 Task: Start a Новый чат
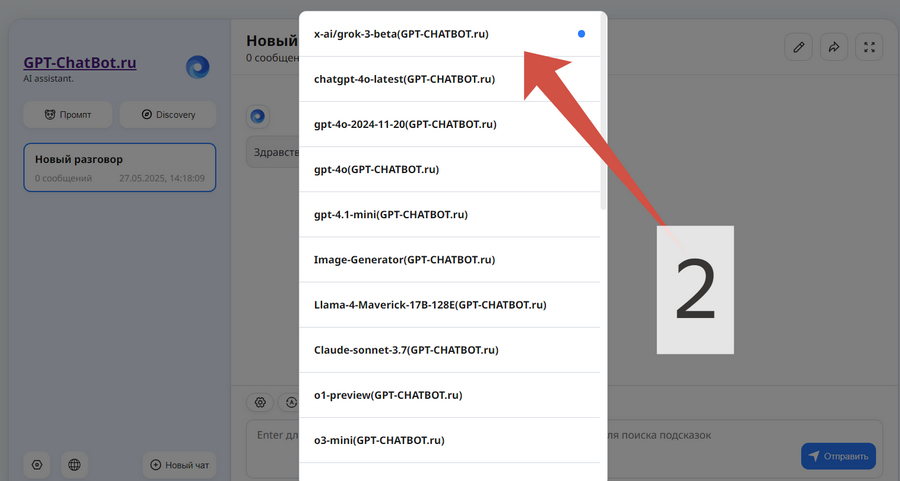180,465
